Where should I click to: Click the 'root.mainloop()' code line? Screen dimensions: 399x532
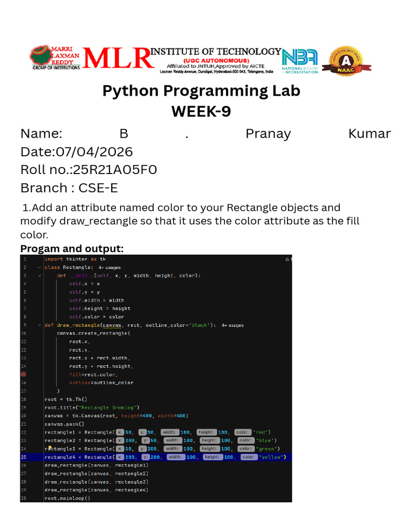67,498
